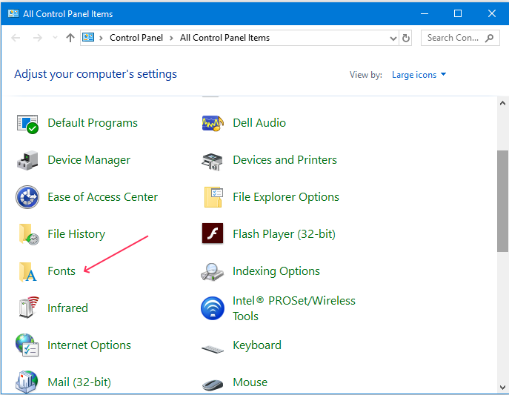Maximize the Control Panel window
Image resolution: width=509 pixels, height=395 pixels.
click(x=458, y=13)
